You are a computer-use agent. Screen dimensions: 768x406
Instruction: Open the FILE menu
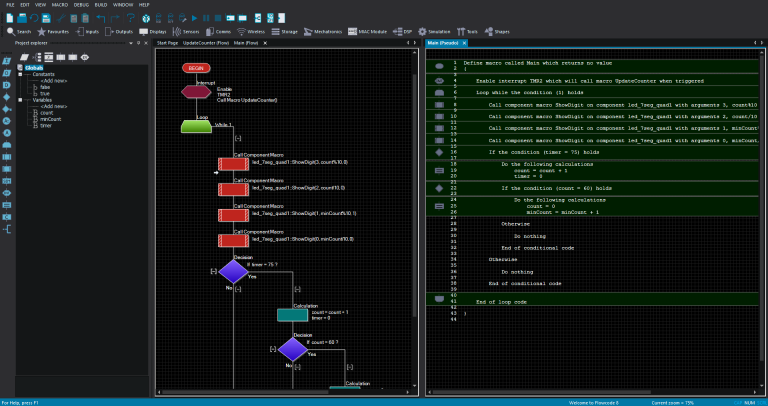(10, 4)
